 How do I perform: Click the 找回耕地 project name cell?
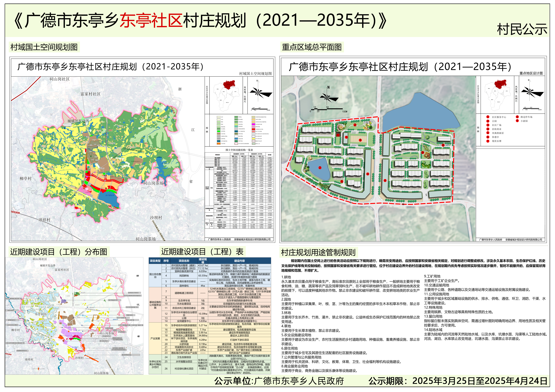pyautogui.click(x=184, y=276)
